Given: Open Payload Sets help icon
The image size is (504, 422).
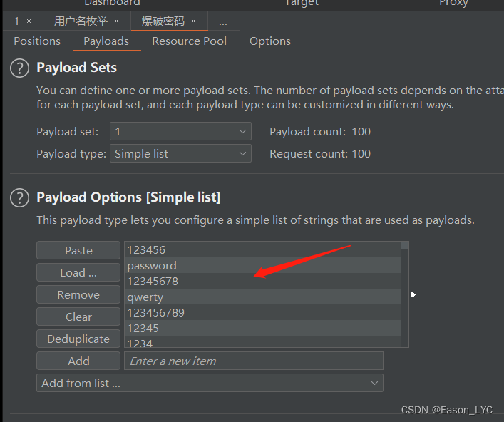Looking at the screenshot, I should tap(20, 68).
